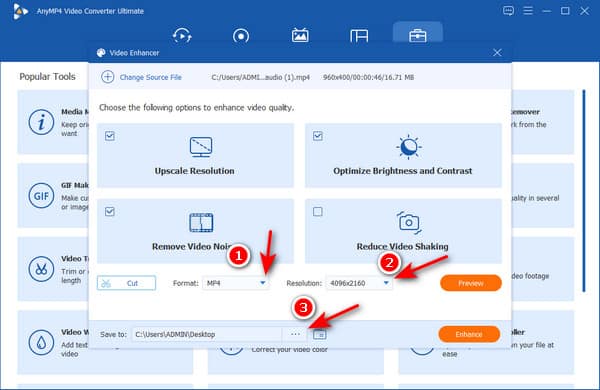Open the Converter tab icon
This screenshot has width=600, height=390.
(182, 36)
